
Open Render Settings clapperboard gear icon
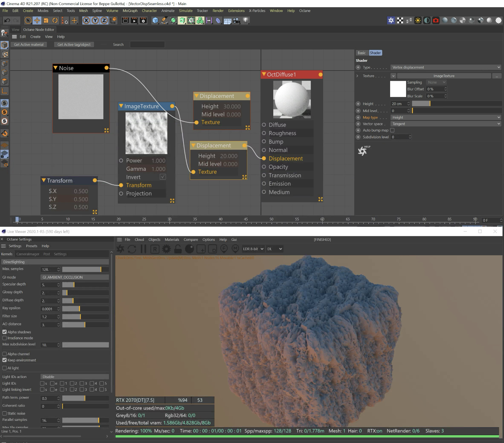tap(144, 20)
